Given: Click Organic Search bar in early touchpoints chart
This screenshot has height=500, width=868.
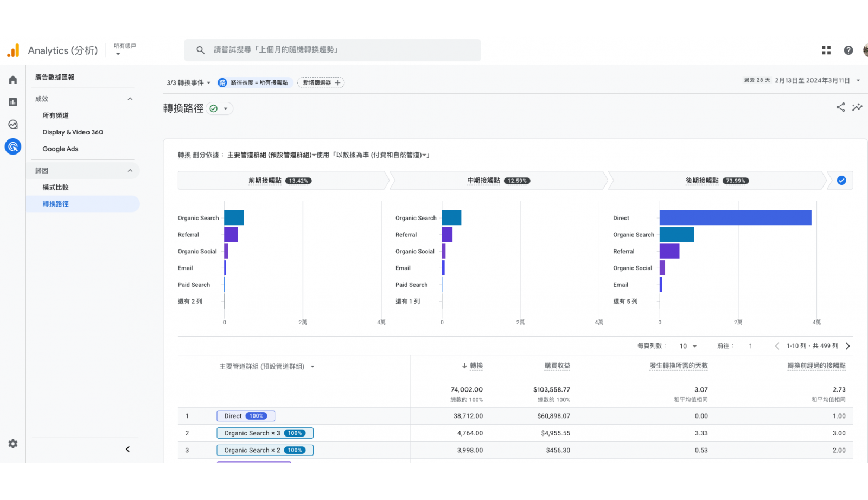Looking at the screenshot, I should click(x=234, y=218).
